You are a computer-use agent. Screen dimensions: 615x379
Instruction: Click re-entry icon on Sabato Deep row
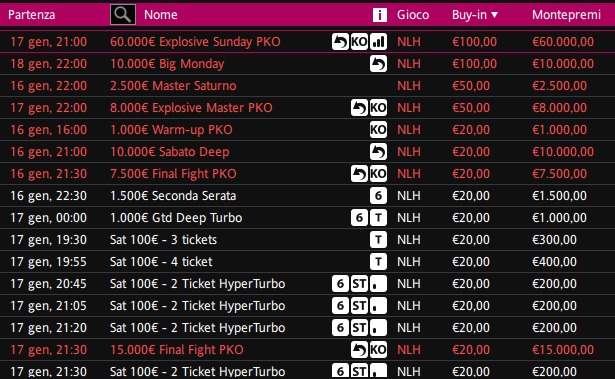(x=378, y=151)
